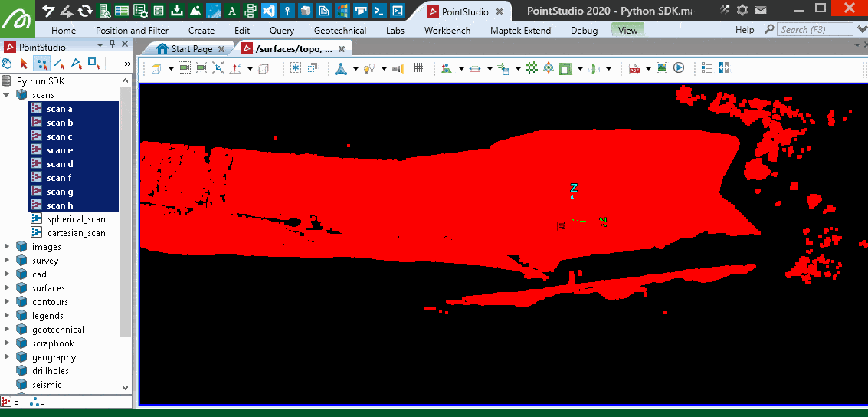Viewport: 868px width, 417px height.
Task: Toggle the grid display icon
Action: tap(418, 68)
